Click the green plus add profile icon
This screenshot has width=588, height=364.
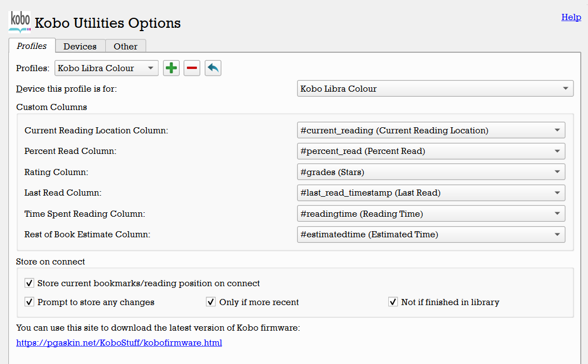click(x=171, y=68)
